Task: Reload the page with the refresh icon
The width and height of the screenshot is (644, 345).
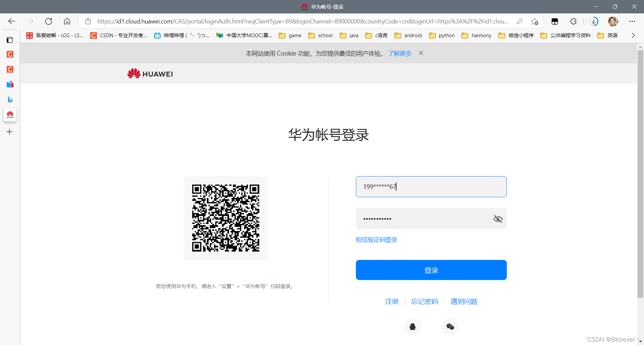Action: (x=49, y=21)
